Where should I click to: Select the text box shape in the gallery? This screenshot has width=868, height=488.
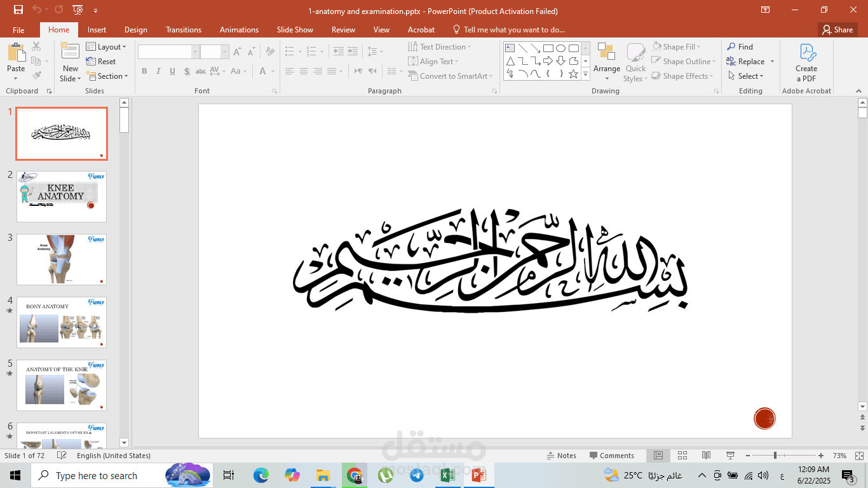point(510,48)
